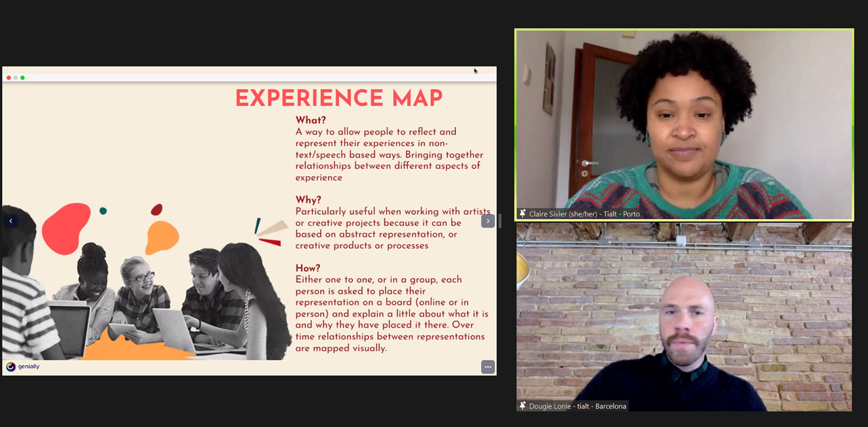This screenshot has width=868, height=427.
Task: Click the pin icon beside Claire Sivier's name
Action: pos(522,213)
